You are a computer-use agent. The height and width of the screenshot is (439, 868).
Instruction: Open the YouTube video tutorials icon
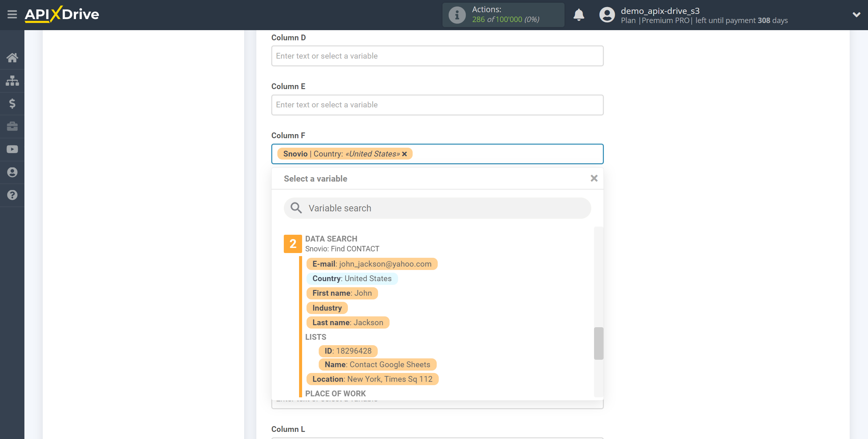[x=12, y=149]
